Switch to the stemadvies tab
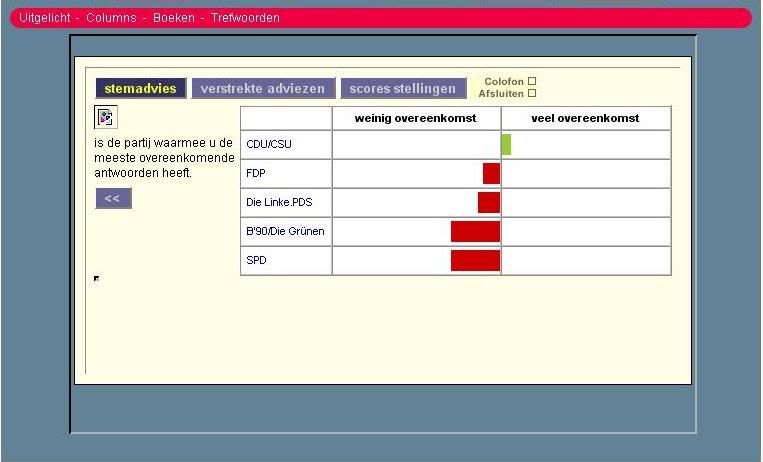The height and width of the screenshot is (462, 763). pos(141,88)
